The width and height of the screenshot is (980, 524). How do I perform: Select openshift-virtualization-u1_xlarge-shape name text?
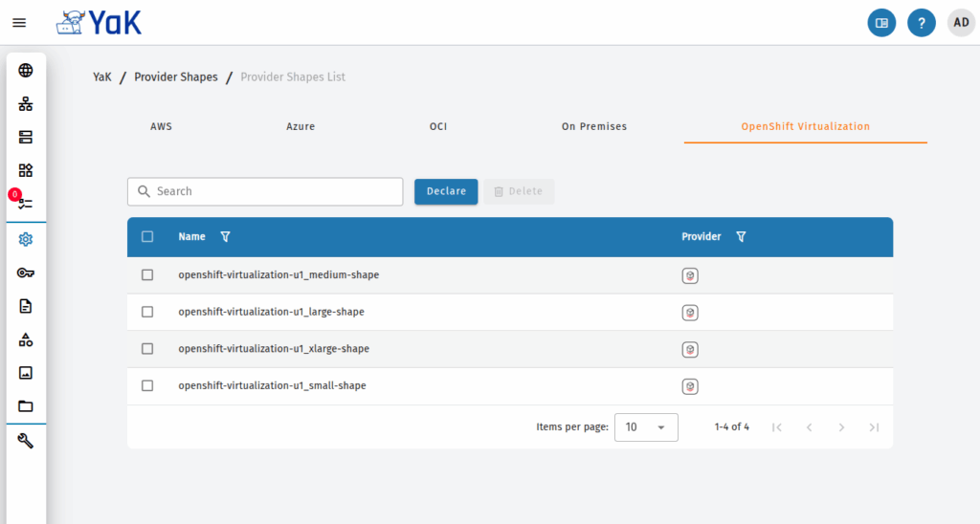click(x=274, y=348)
